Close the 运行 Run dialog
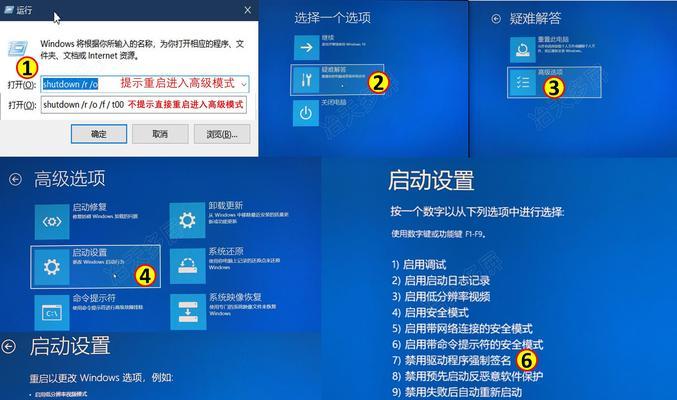 247,10
